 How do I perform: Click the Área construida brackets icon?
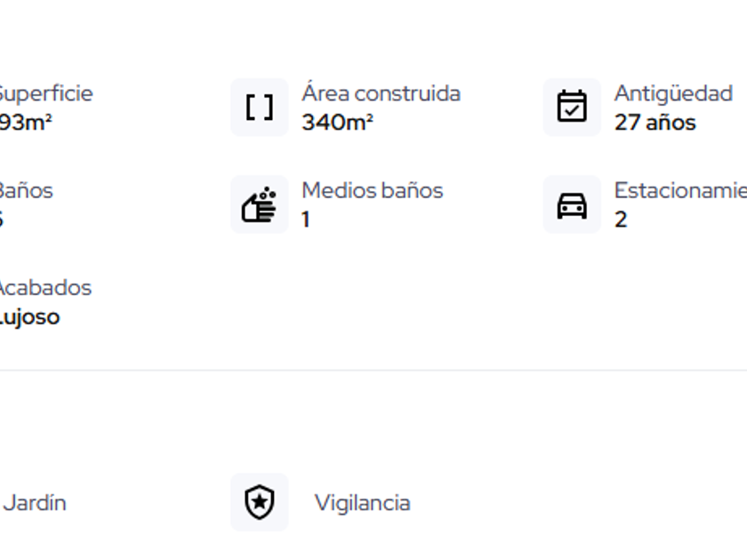click(260, 108)
